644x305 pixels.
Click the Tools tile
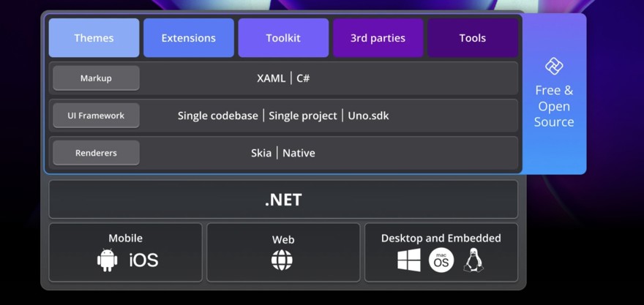(473, 38)
